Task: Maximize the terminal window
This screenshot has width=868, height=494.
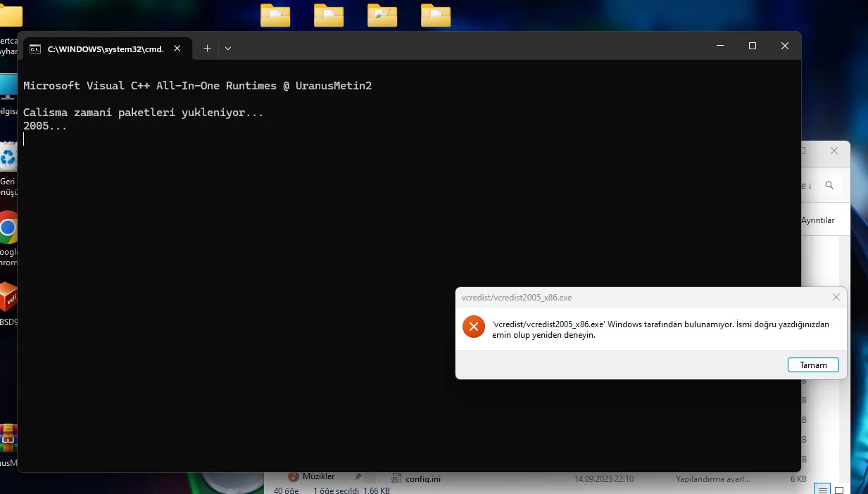Action: point(752,46)
